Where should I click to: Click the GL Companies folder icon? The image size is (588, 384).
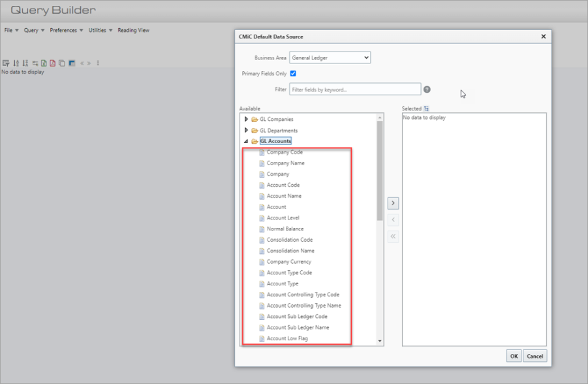pos(255,120)
